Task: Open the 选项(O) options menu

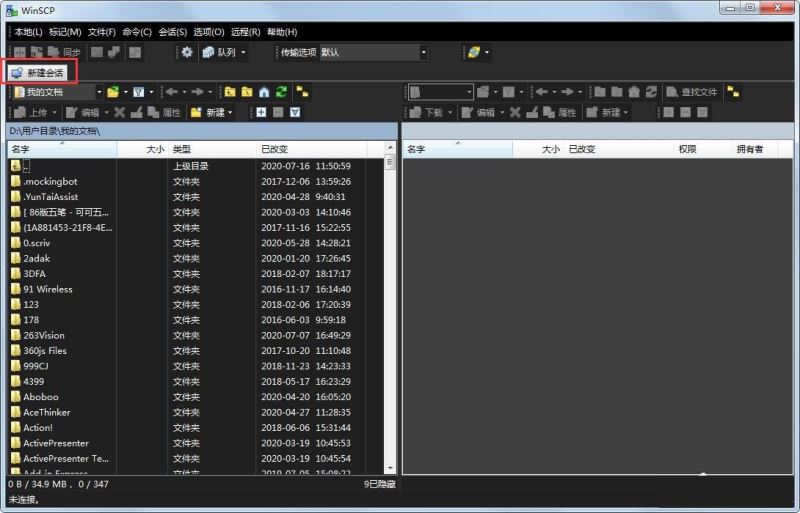Action: tap(207, 32)
